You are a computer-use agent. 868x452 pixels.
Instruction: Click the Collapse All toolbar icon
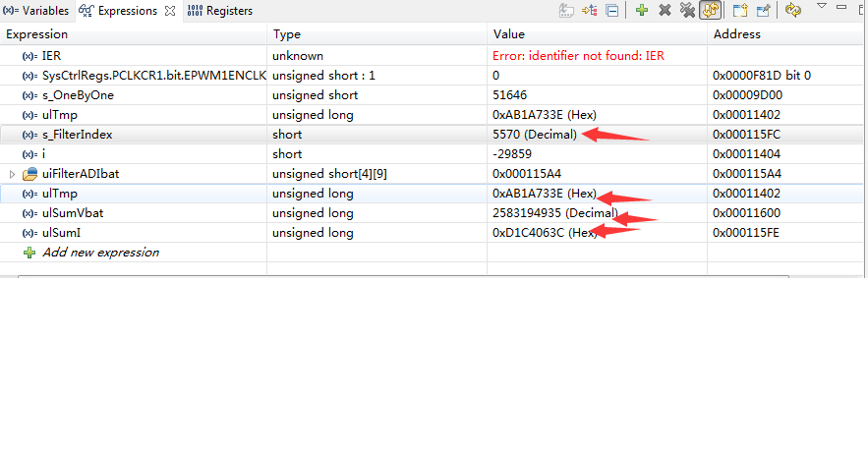[612, 11]
